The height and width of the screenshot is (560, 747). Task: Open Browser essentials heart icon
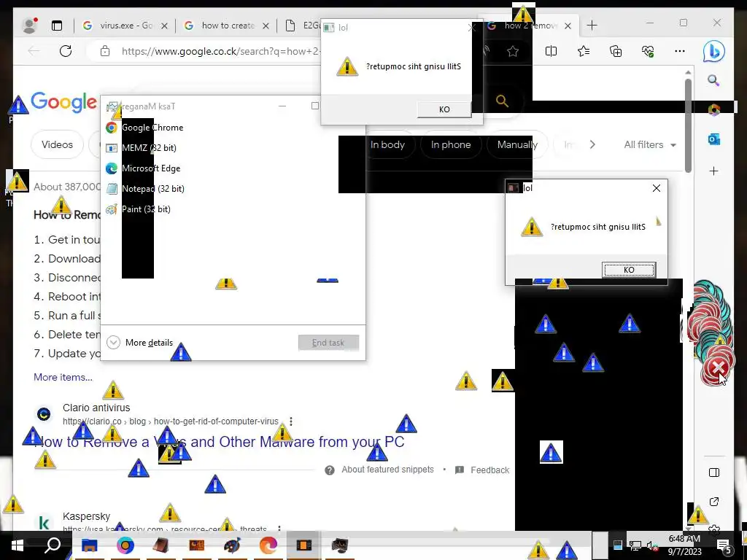click(x=648, y=51)
